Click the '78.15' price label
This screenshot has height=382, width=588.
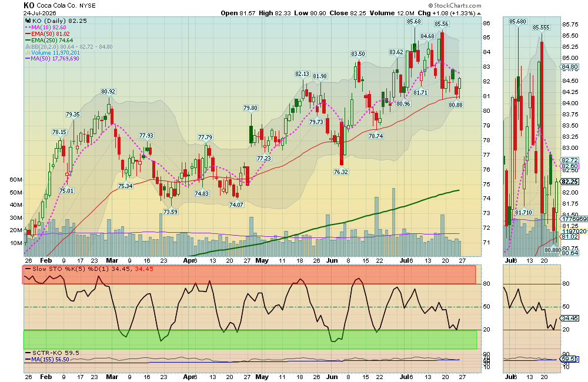click(59, 132)
